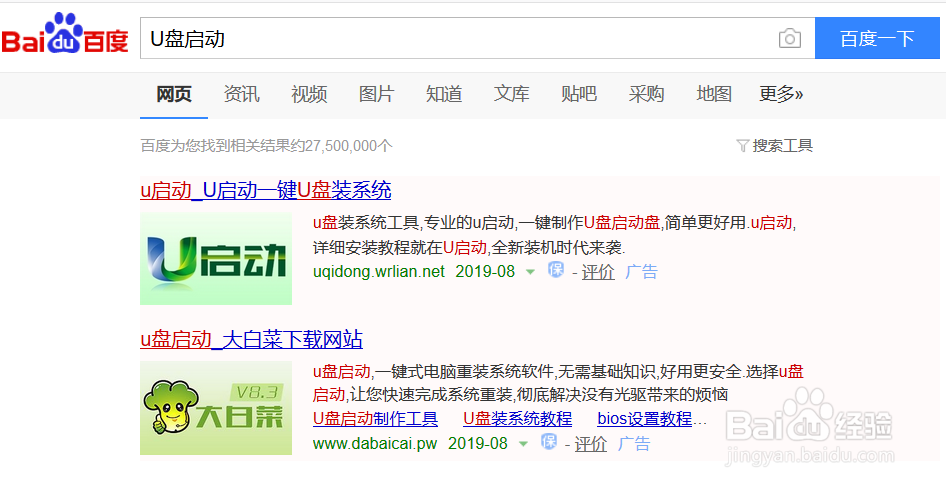Open the 图片 tab
Screen dimensions: 946x488
pos(376,94)
